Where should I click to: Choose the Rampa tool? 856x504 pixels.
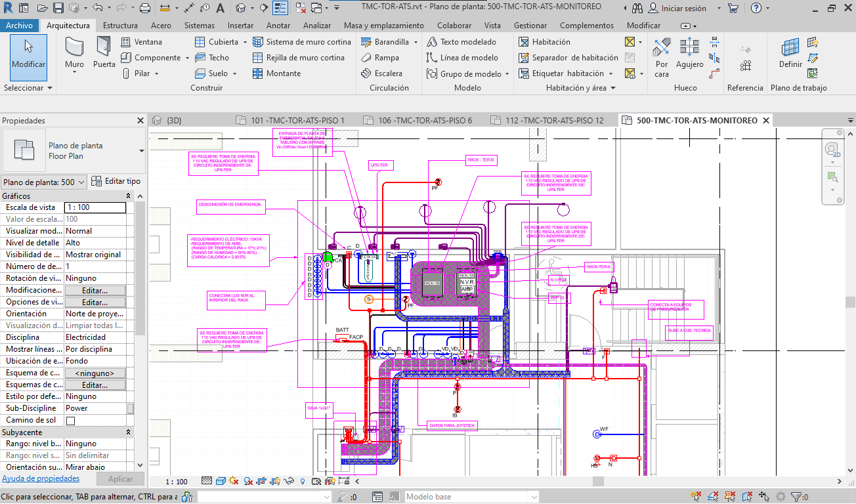(x=380, y=58)
